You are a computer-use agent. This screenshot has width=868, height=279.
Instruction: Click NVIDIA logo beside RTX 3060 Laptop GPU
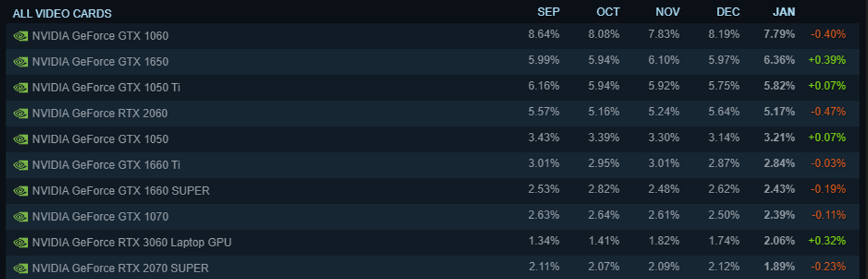pos(20,243)
